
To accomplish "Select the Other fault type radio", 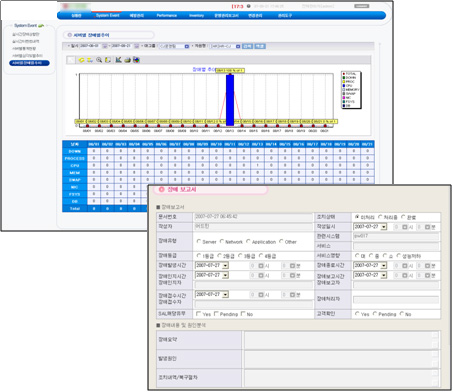I will (281, 241).
